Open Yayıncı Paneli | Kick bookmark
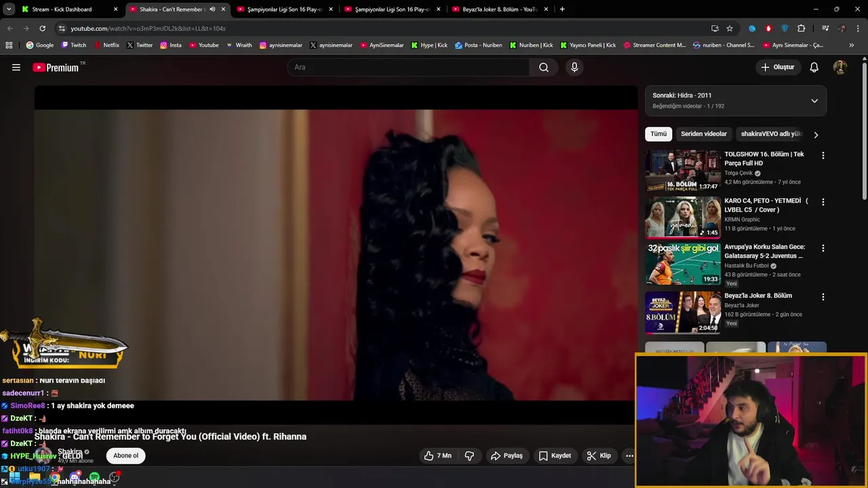The width and height of the screenshot is (868, 488). tap(588, 45)
